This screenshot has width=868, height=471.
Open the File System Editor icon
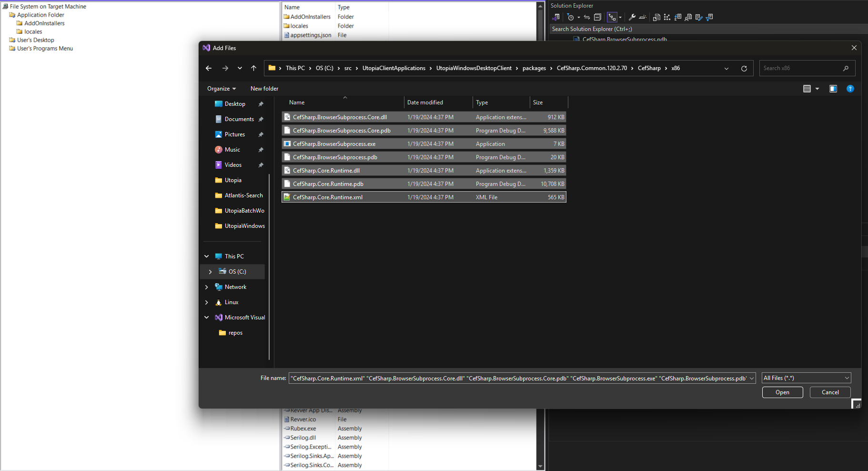656,17
